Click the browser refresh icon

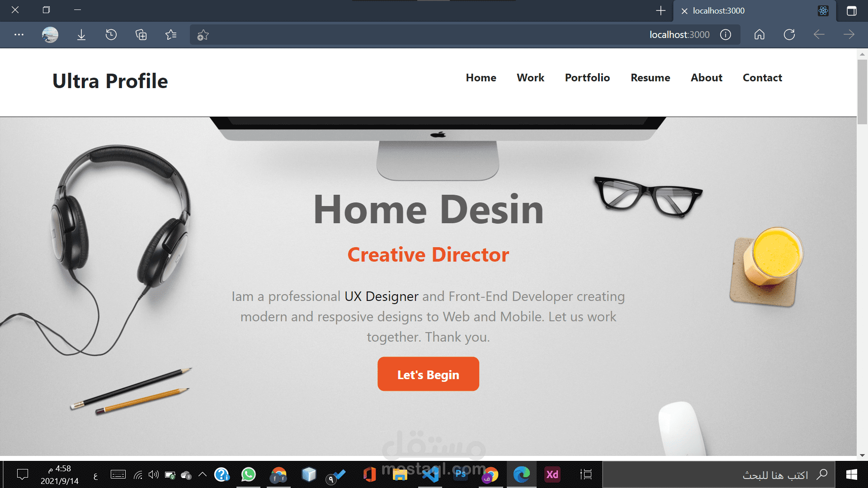pos(789,34)
